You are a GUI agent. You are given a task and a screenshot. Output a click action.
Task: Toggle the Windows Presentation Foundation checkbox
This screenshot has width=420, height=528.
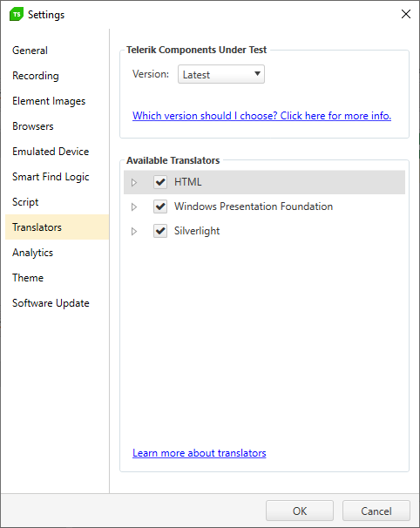(160, 206)
